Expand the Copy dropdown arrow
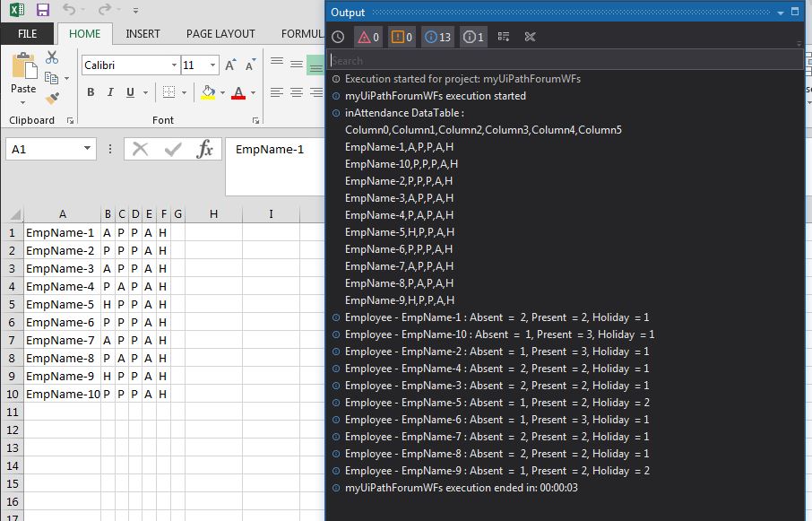Image resolution: width=812 pixels, height=521 pixels. [x=67, y=79]
